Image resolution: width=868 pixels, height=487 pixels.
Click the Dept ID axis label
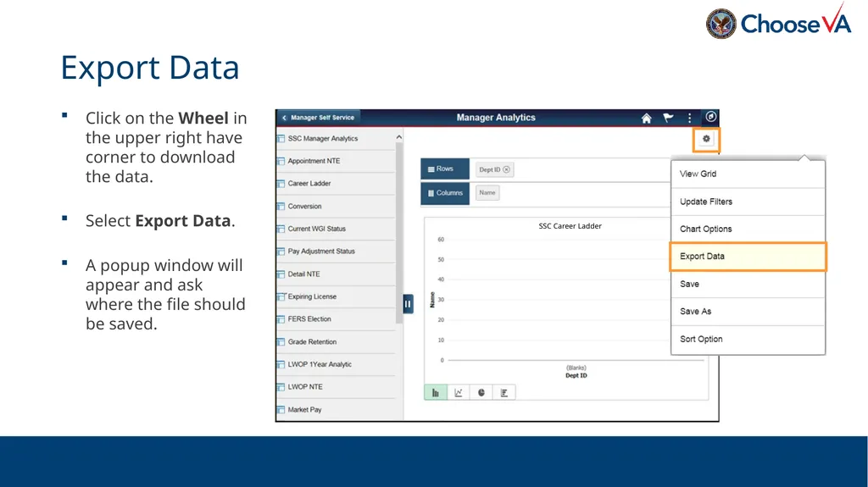(x=576, y=375)
